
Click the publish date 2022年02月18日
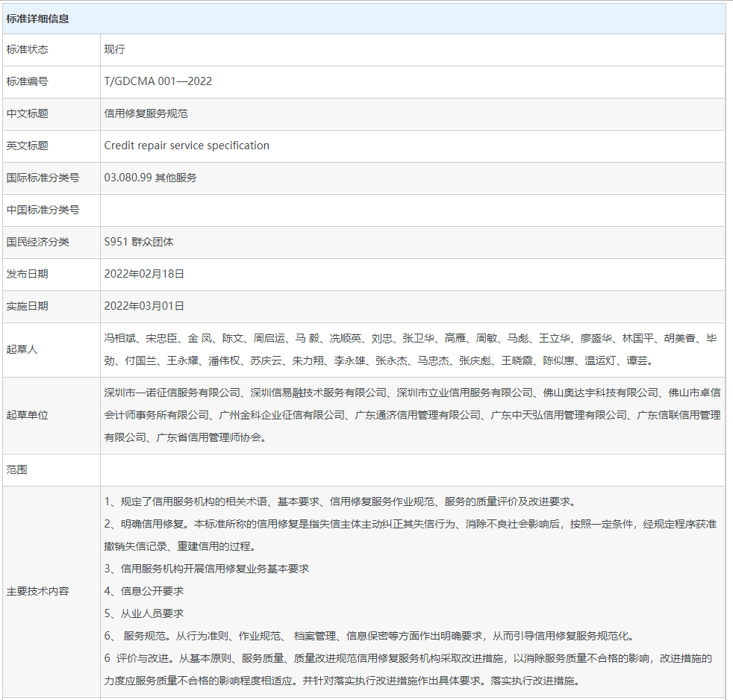tap(144, 274)
